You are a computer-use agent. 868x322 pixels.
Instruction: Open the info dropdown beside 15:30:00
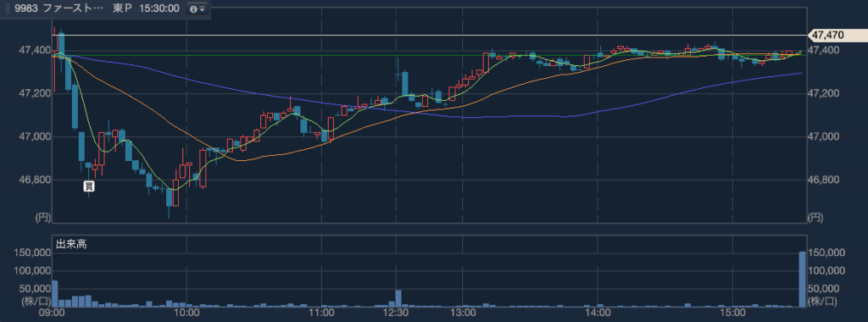(198, 8)
